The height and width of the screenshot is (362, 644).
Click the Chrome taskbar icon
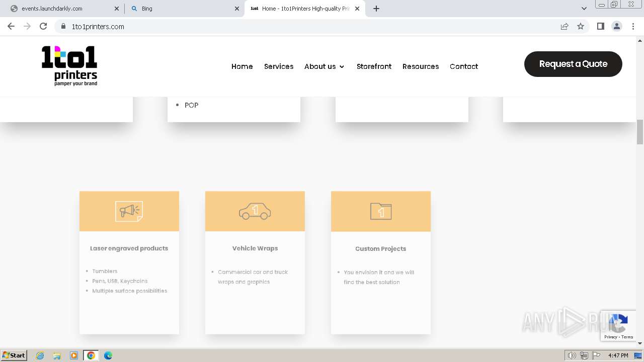(x=91, y=355)
